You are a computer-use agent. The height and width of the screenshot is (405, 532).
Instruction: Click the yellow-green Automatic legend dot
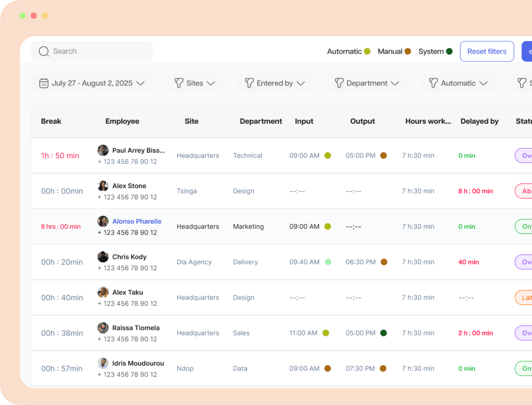point(367,51)
